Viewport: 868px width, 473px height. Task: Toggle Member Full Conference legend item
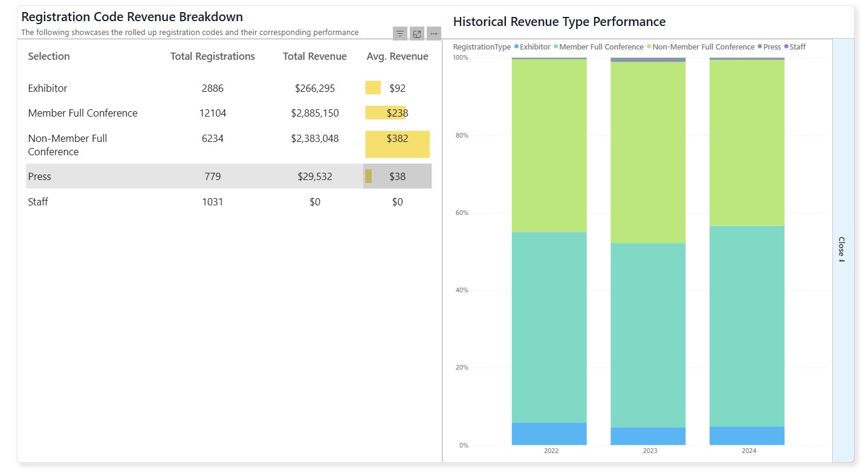point(601,47)
